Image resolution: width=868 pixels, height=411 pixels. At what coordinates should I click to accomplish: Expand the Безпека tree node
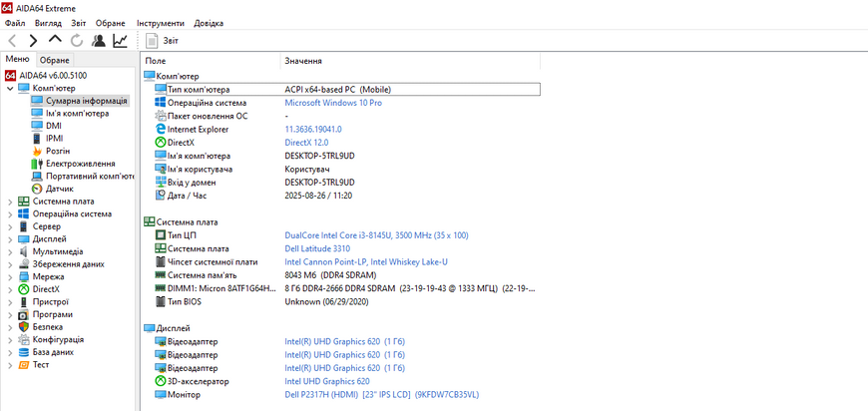pyautogui.click(x=10, y=327)
